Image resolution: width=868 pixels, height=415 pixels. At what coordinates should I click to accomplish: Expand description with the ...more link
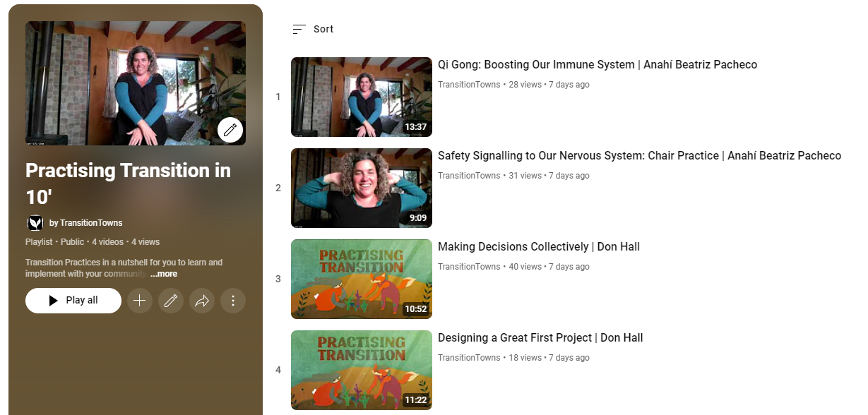(163, 274)
